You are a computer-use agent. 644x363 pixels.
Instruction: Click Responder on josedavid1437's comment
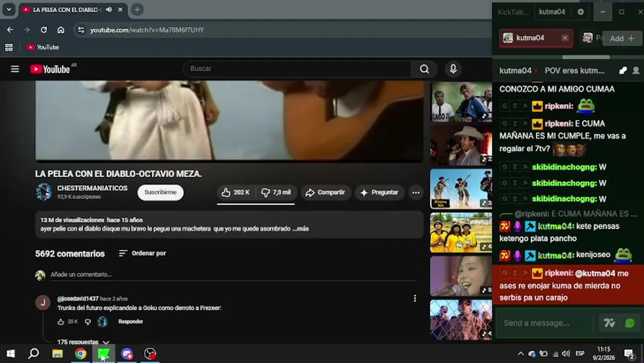coord(131,322)
